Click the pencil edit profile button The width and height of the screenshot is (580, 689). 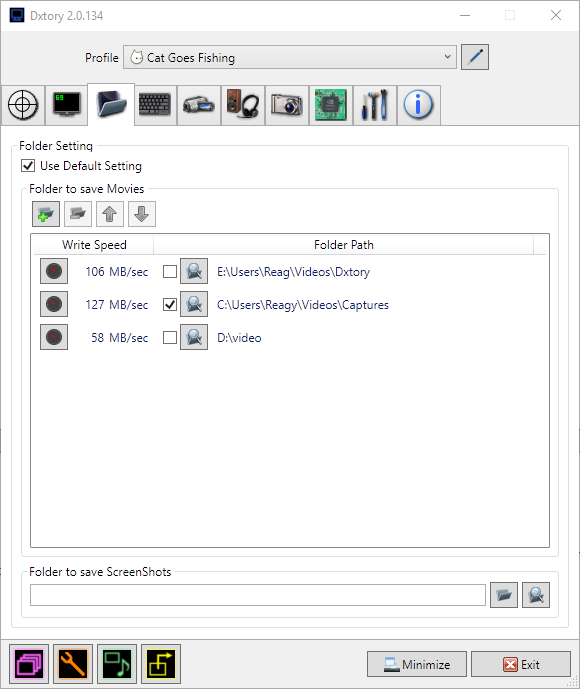coord(475,57)
